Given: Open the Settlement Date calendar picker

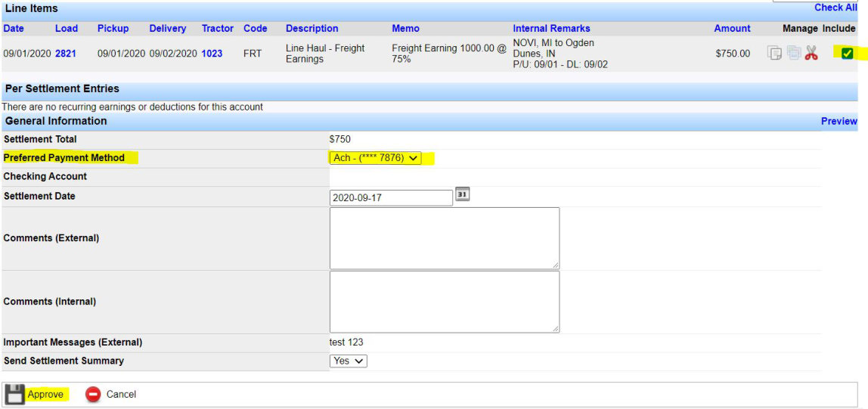Looking at the screenshot, I should coord(462,195).
